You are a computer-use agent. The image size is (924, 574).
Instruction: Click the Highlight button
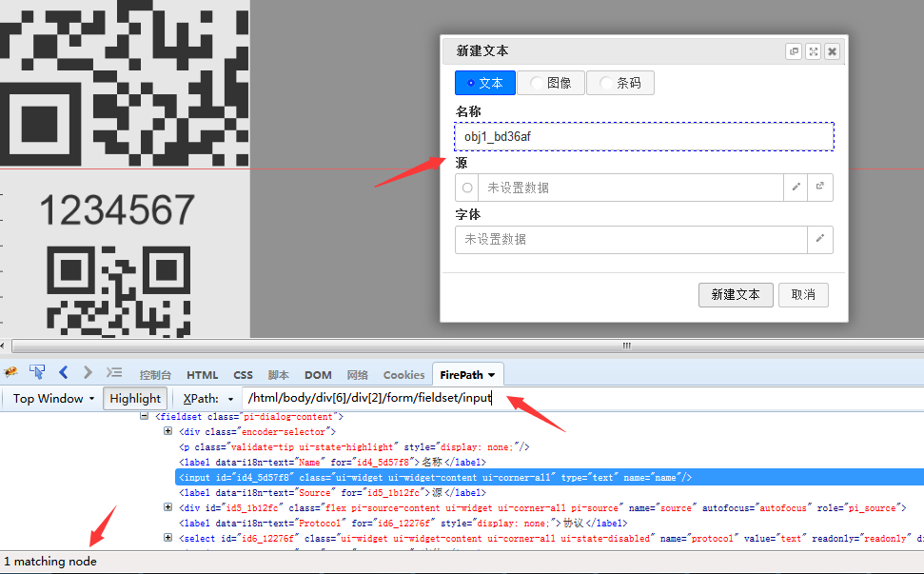pyautogui.click(x=135, y=399)
